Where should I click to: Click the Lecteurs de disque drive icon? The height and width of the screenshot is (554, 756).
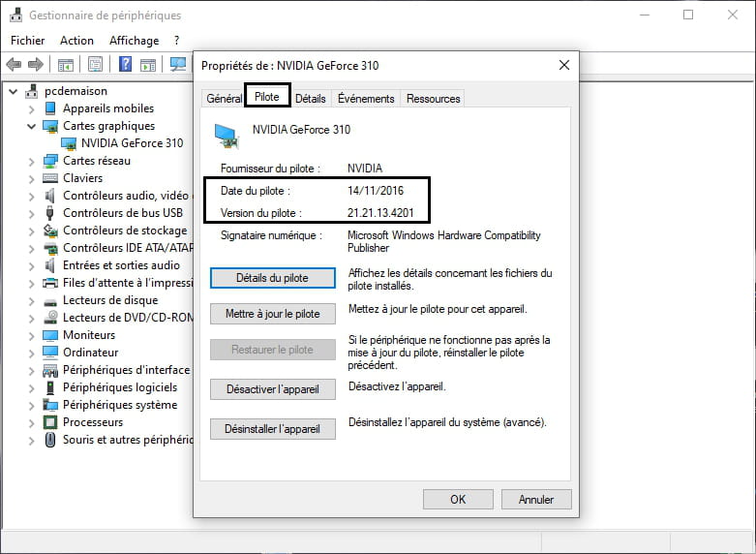click(x=50, y=301)
